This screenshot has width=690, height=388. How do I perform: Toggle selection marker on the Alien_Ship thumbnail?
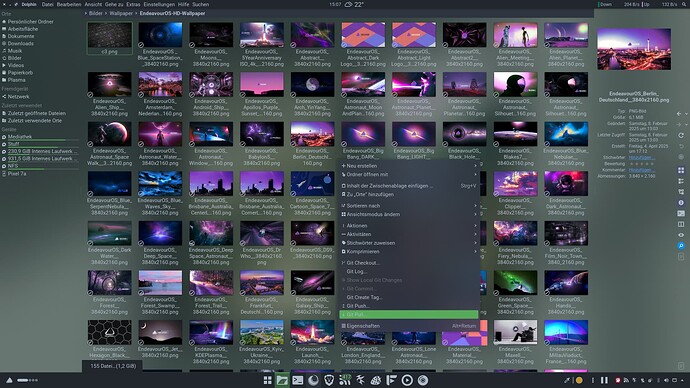point(90,95)
